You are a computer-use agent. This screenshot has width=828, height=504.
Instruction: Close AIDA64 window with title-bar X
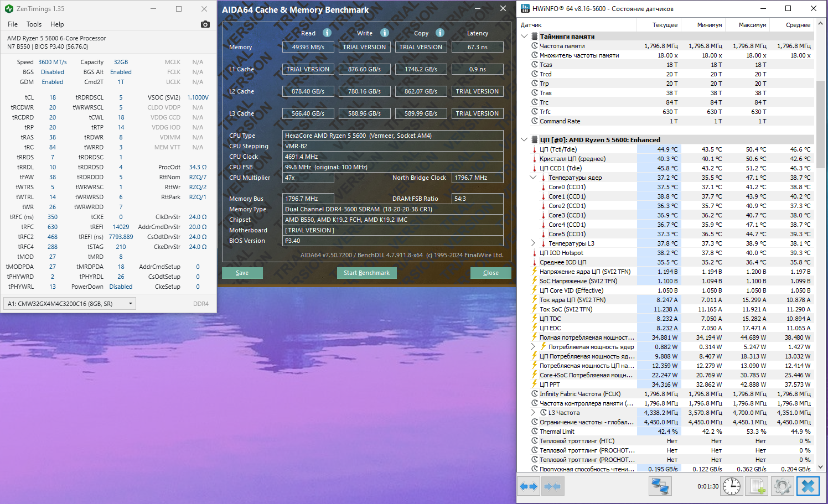coord(503,9)
